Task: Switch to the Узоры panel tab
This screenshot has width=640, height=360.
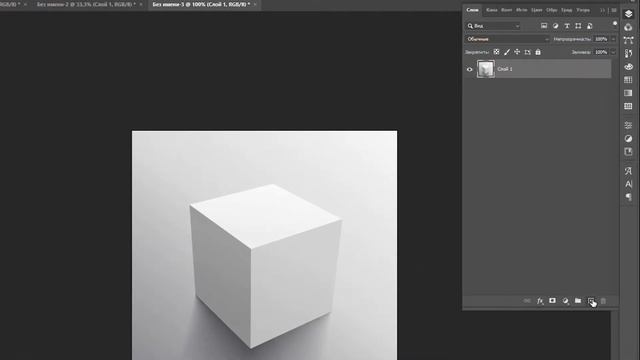Action: 583,10
